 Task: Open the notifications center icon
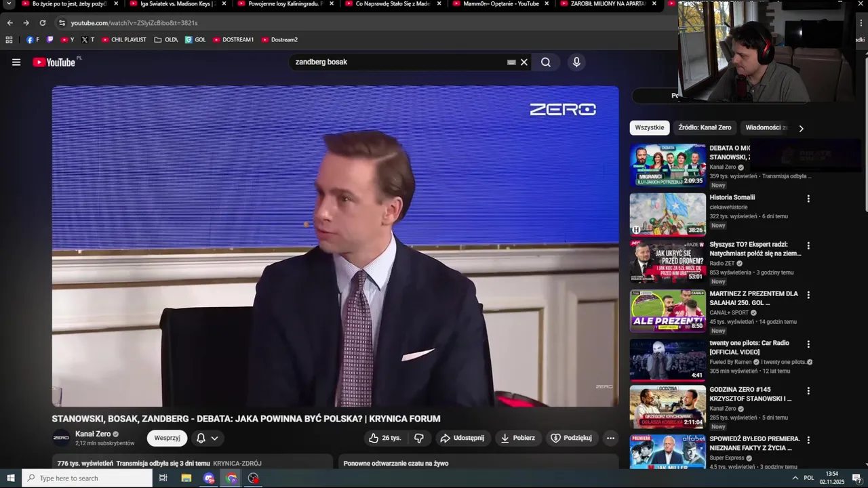coord(856,478)
